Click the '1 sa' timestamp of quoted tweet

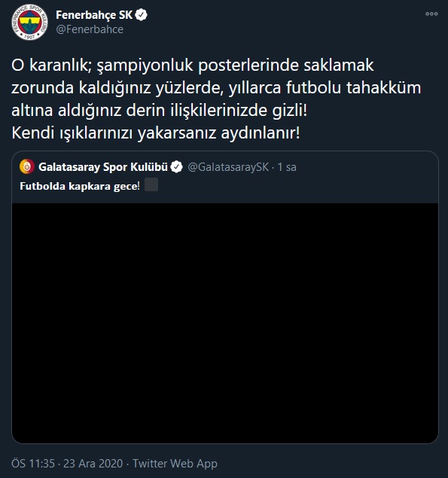click(x=287, y=167)
